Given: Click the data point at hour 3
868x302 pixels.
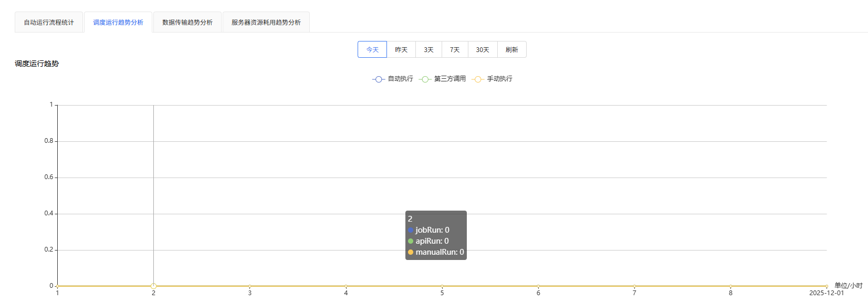Looking at the screenshot, I should [x=250, y=286].
